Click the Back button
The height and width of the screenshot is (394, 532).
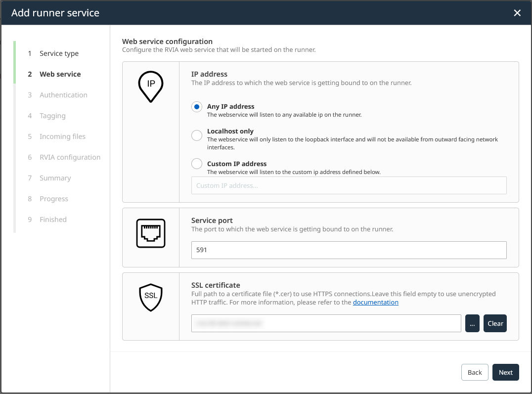[474, 372]
